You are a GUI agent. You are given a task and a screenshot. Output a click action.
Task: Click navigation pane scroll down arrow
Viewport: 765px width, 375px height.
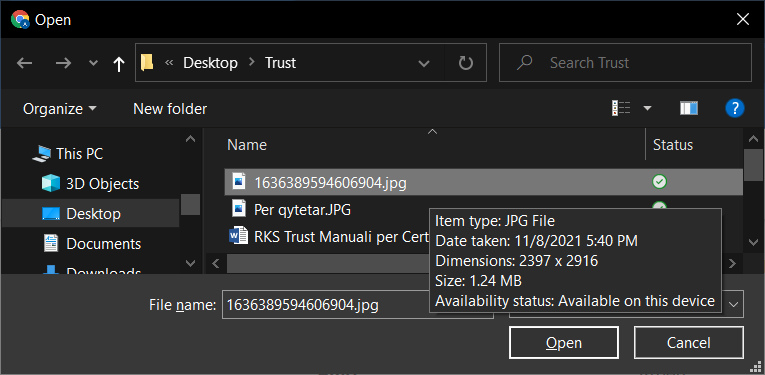click(x=191, y=263)
